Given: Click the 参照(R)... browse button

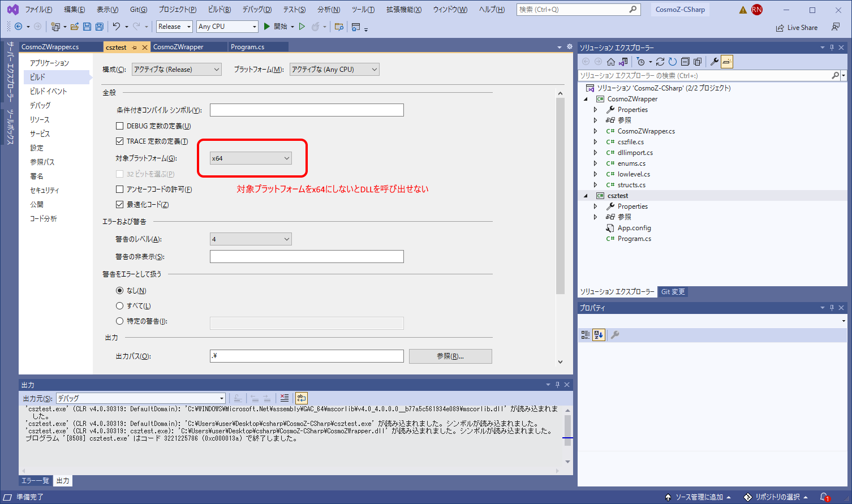Looking at the screenshot, I should pos(450,356).
